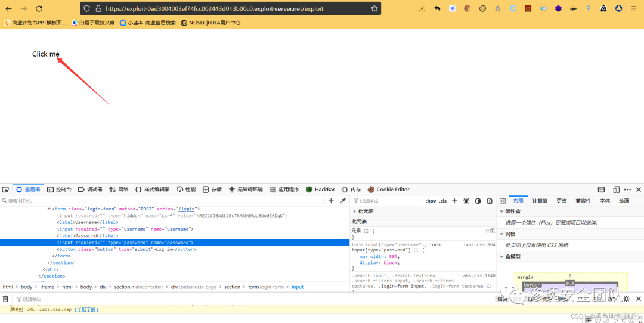This screenshot has width=644, height=323.
Task: Open the 商业计划书PPT模板 bookmark
Action: [35, 23]
